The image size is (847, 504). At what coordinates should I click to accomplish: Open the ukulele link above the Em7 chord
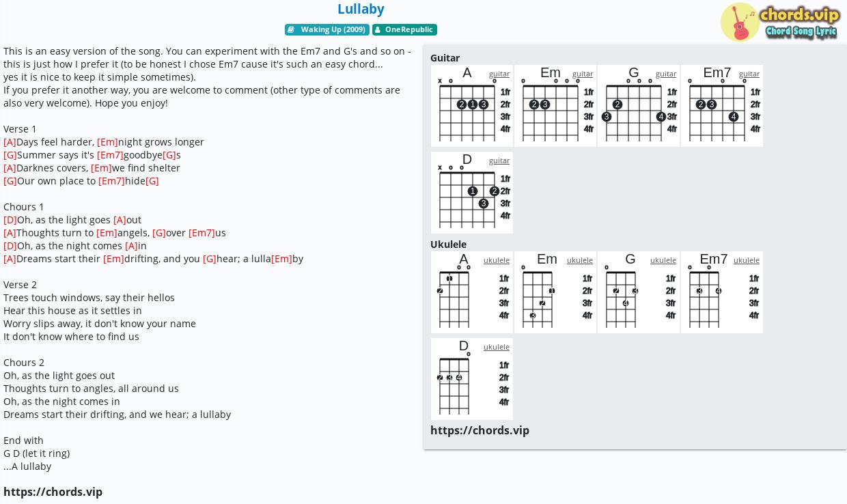click(747, 260)
